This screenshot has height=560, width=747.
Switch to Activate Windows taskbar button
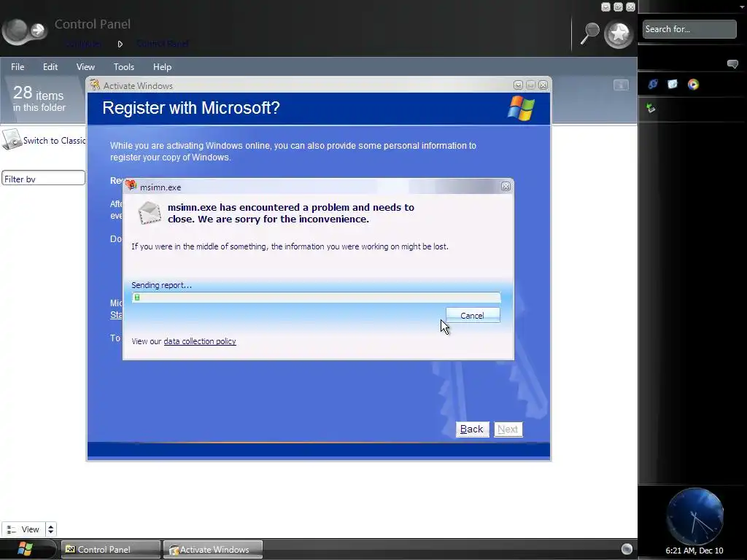point(213,550)
